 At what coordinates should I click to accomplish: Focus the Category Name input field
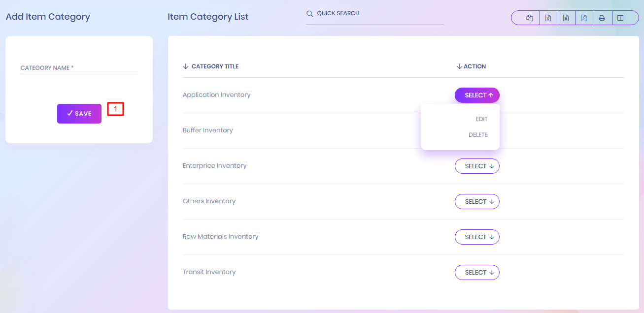[x=79, y=68]
